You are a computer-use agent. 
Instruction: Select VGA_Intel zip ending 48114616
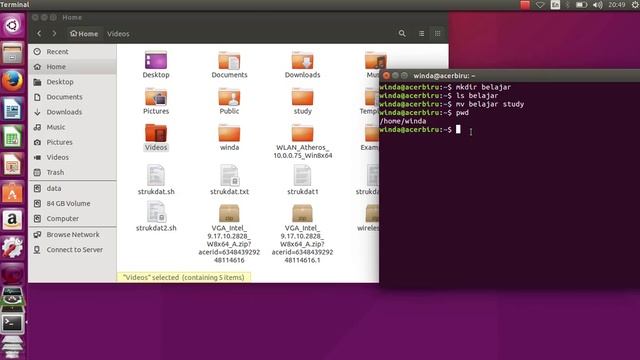229,213
